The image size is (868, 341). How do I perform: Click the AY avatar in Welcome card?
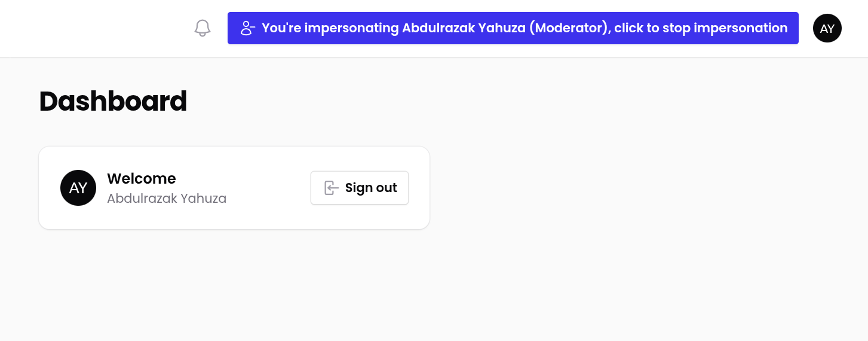pos(78,188)
